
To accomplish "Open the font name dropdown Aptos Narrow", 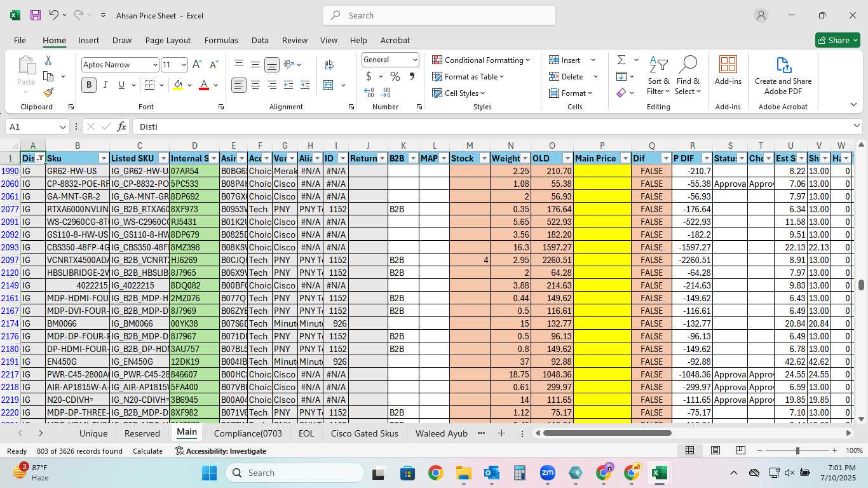I will click(x=155, y=65).
